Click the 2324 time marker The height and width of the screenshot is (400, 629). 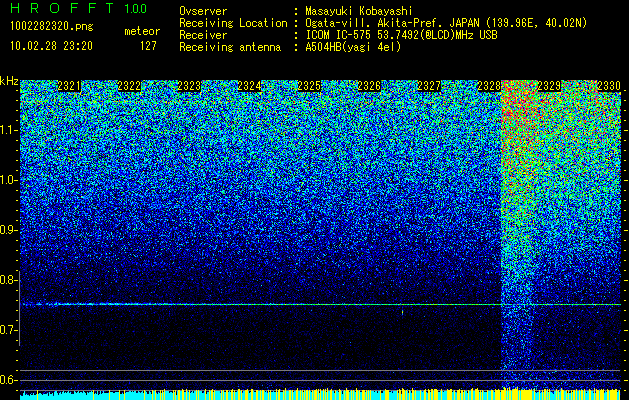point(249,86)
